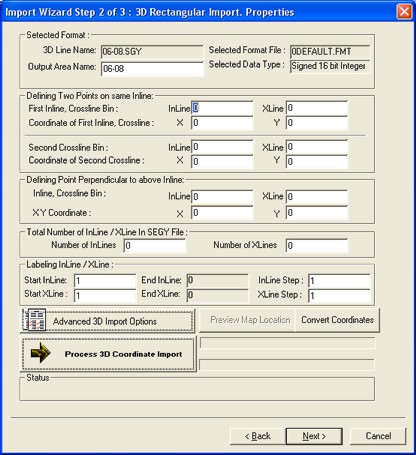The width and height of the screenshot is (416, 455).
Task: Close the Import Wizard dialog
Action: point(404,12)
